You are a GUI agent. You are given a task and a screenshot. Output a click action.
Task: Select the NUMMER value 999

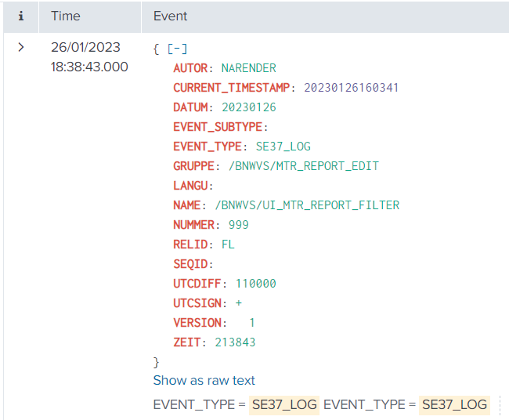click(x=238, y=225)
